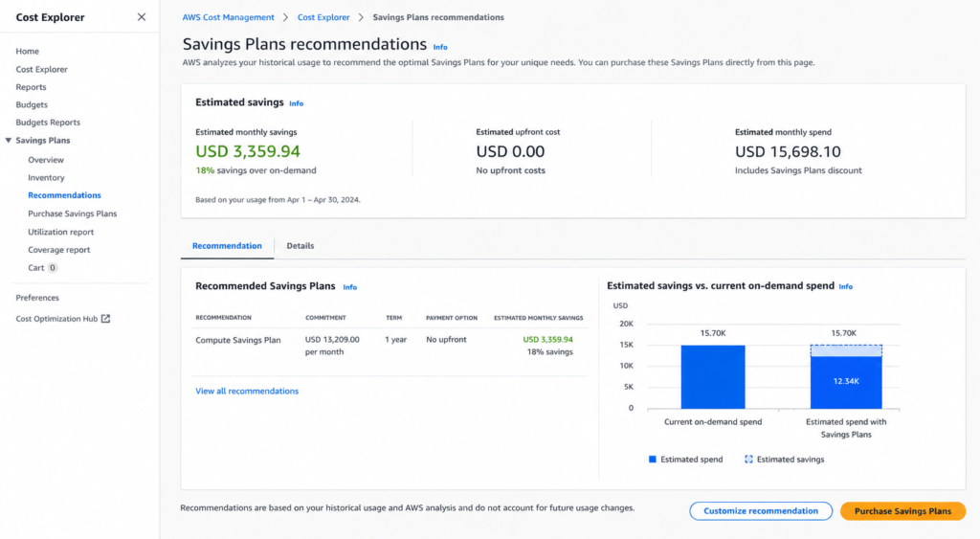Screen dimensions: 980x539
Task: Close the Cost Explorer sidebar panel
Action: click(142, 17)
